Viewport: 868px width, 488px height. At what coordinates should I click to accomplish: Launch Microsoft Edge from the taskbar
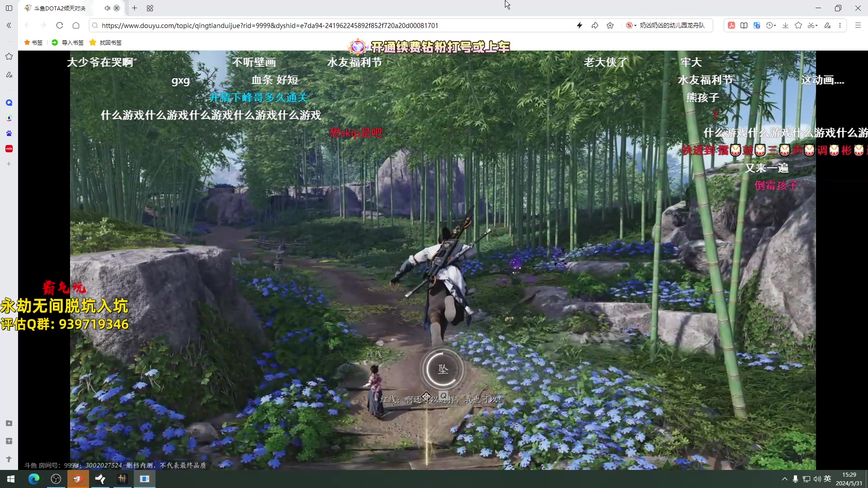coord(34,479)
